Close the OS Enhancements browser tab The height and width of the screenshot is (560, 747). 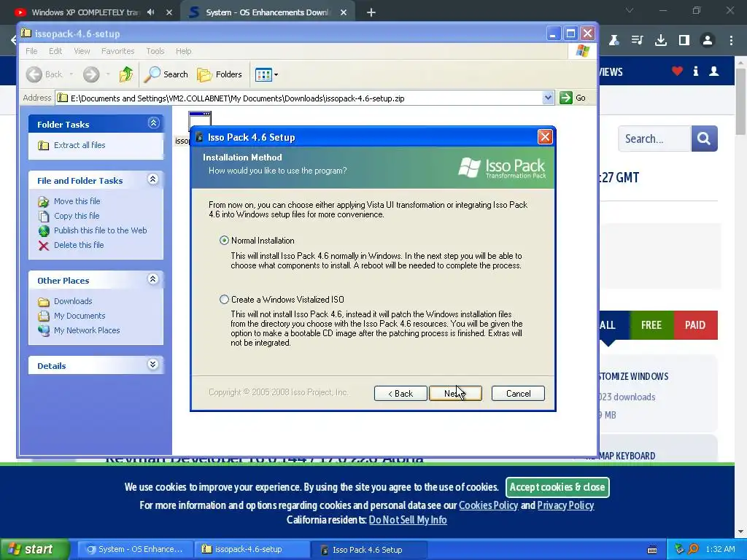click(x=344, y=12)
